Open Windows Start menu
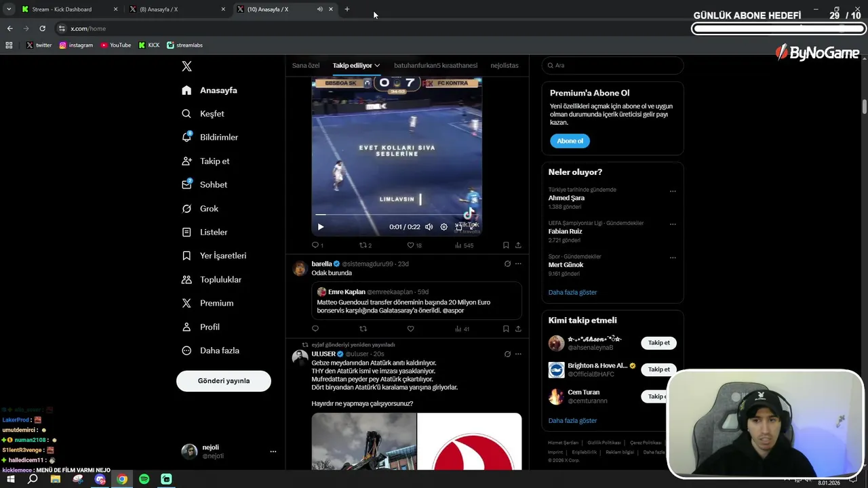This screenshot has width=868, height=488. tap(11, 479)
